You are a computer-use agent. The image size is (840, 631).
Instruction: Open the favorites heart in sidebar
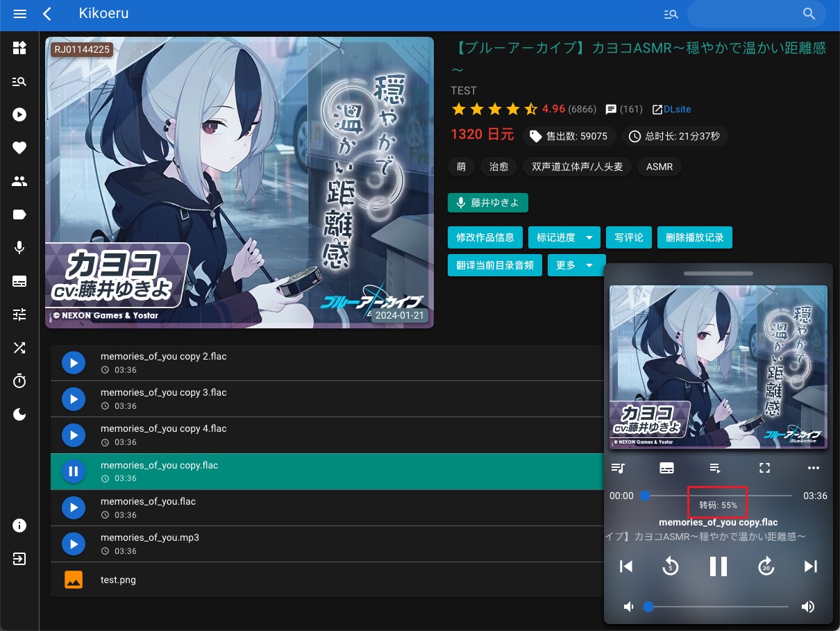(19, 148)
